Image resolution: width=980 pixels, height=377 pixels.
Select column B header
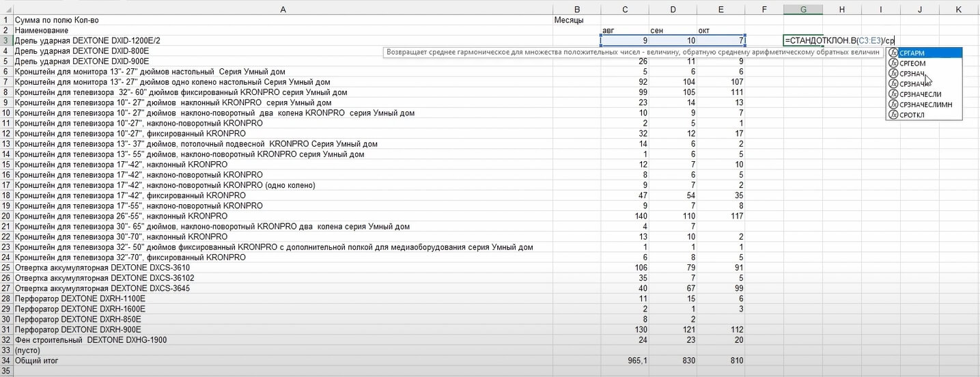click(577, 10)
